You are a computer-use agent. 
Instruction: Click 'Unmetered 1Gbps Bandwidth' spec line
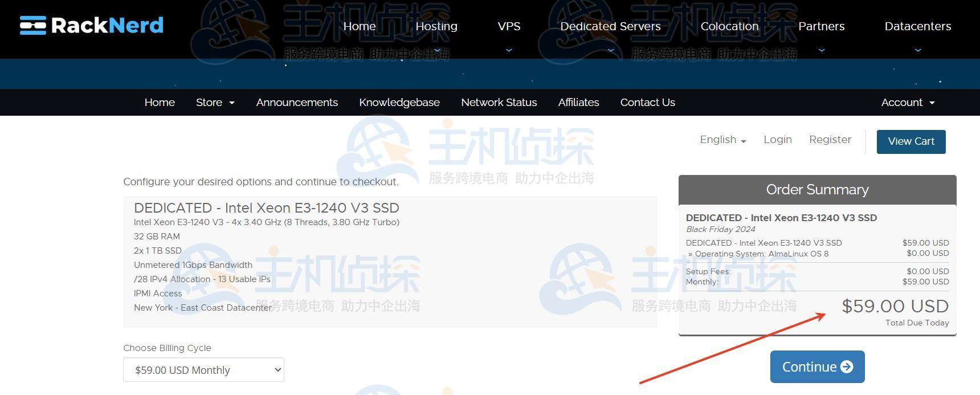tap(193, 265)
